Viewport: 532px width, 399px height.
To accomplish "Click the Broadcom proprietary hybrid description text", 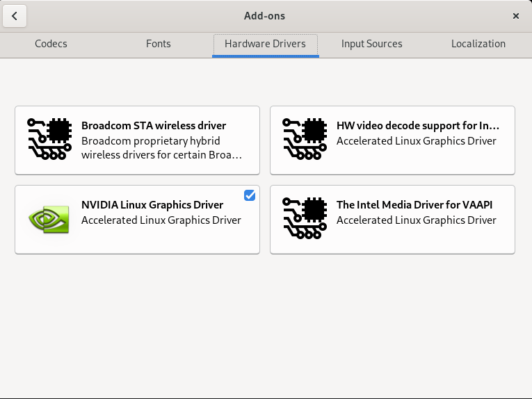I will tap(161, 148).
